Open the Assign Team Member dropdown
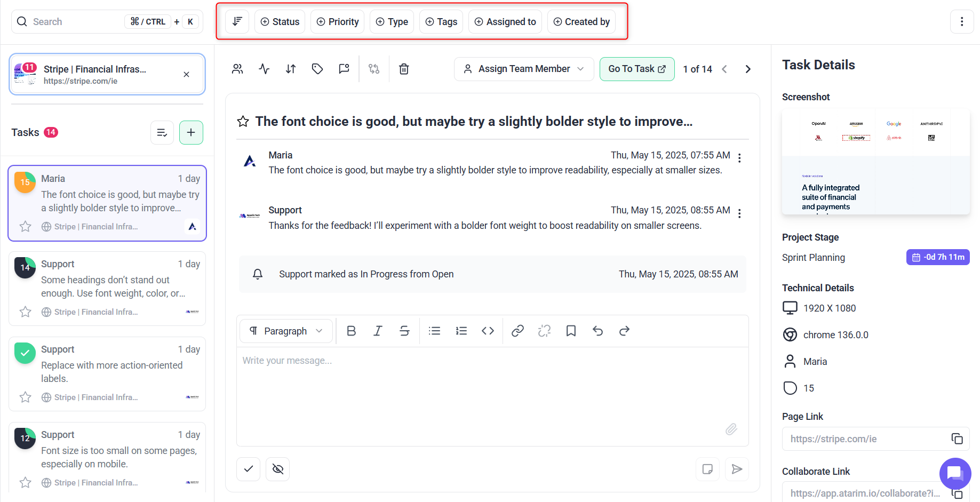This screenshot has width=980, height=502. click(524, 69)
